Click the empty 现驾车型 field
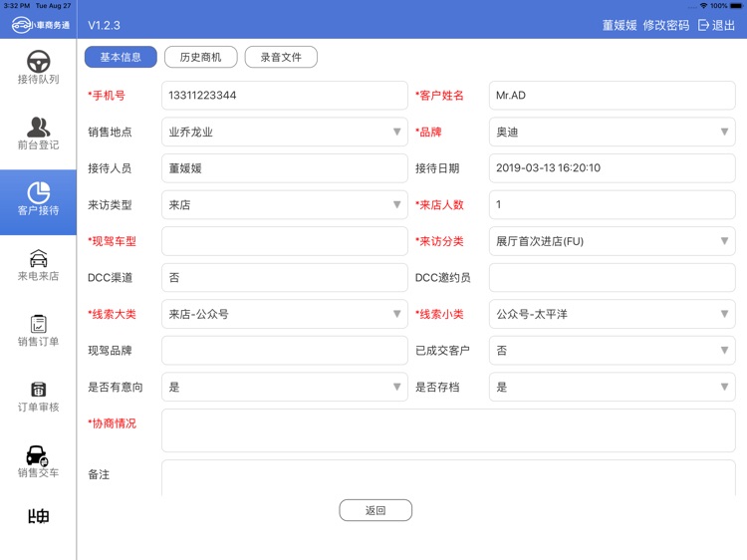The width and height of the screenshot is (747, 560). point(285,241)
